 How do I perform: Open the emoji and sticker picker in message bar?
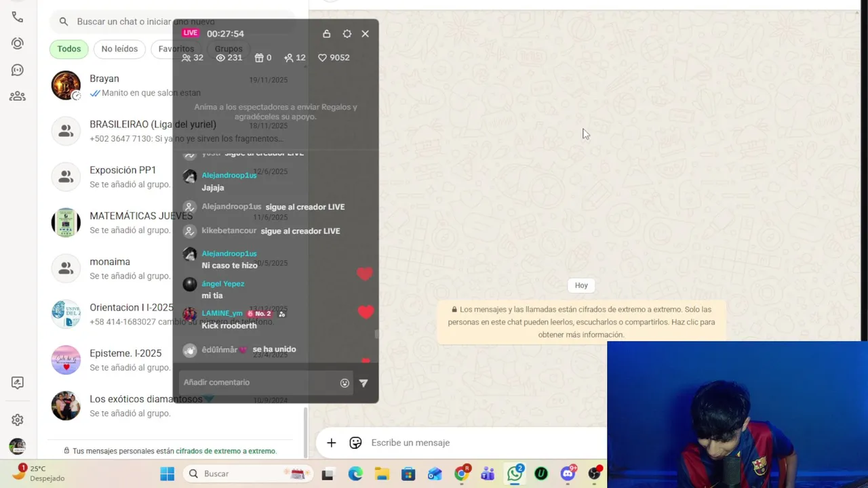(355, 443)
